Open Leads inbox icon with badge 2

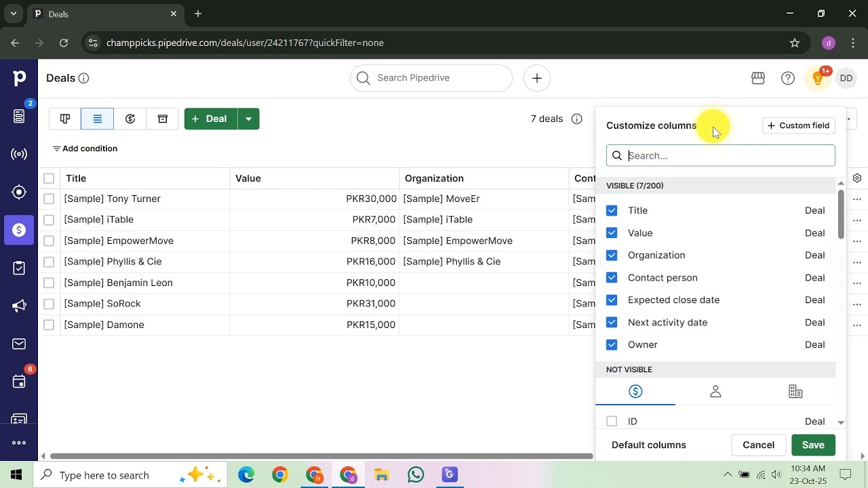click(19, 117)
